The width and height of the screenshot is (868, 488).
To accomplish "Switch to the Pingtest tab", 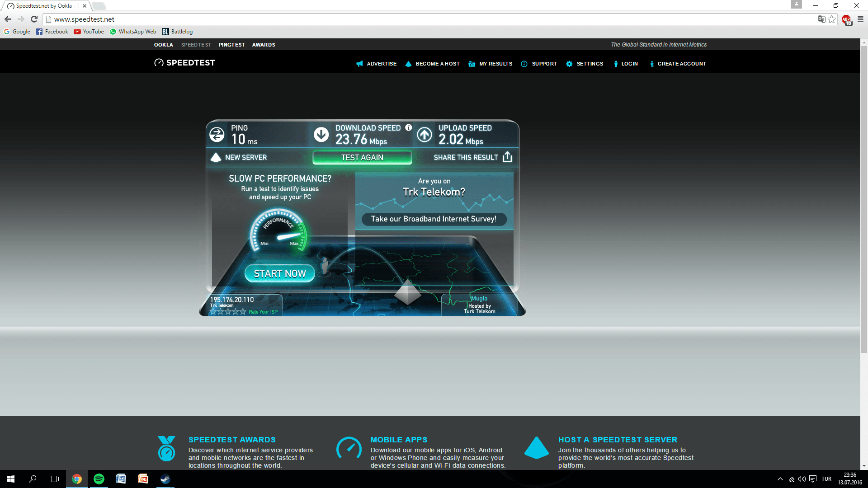I will point(231,45).
